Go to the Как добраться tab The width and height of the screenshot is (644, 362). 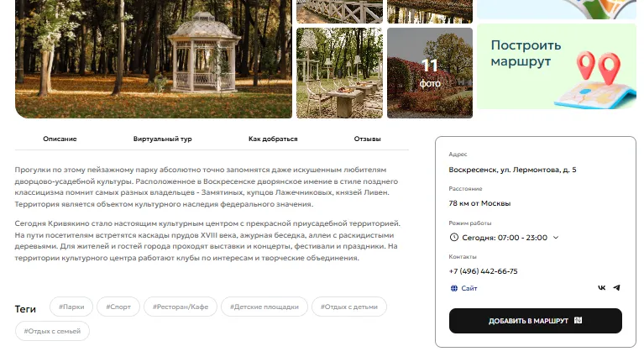[x=273, y=139]
